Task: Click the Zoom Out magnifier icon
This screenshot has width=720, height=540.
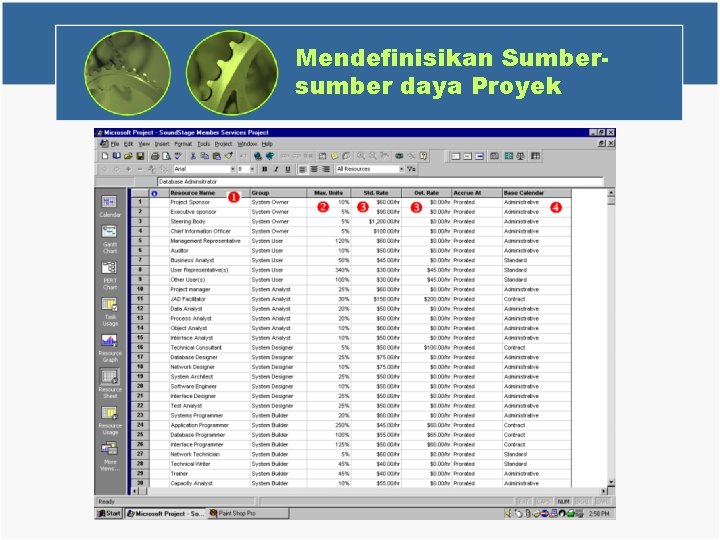Action: tap(373, 157)
